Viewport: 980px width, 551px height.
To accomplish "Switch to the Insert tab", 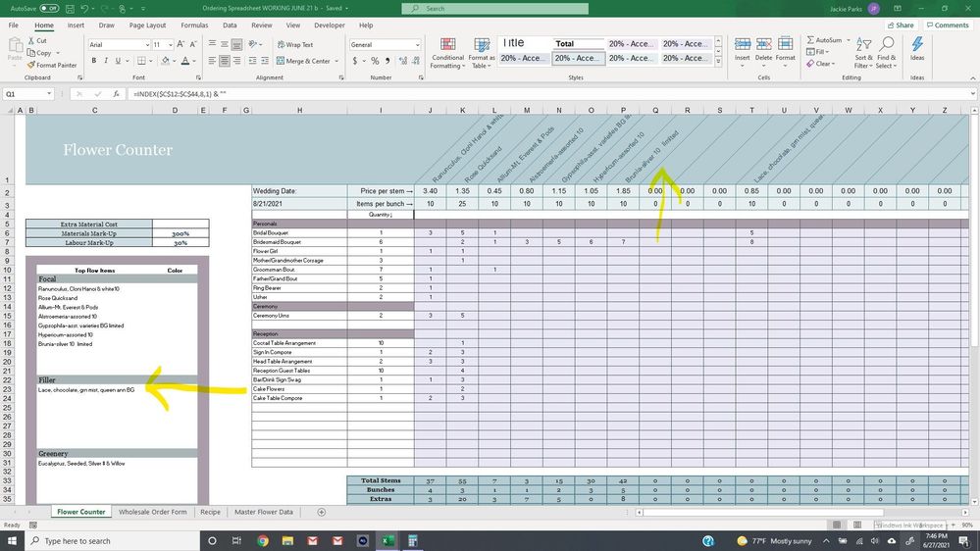I will [x=76, y=25].
